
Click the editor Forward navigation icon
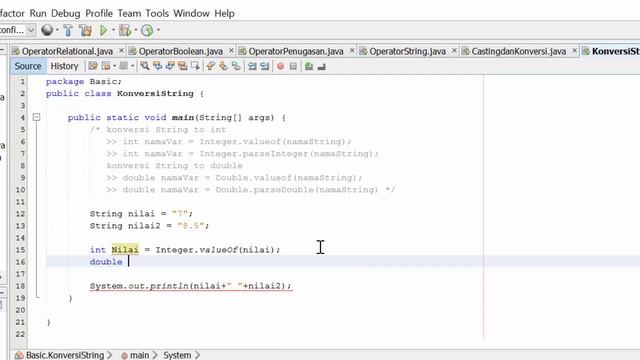[x=124, y=66]
